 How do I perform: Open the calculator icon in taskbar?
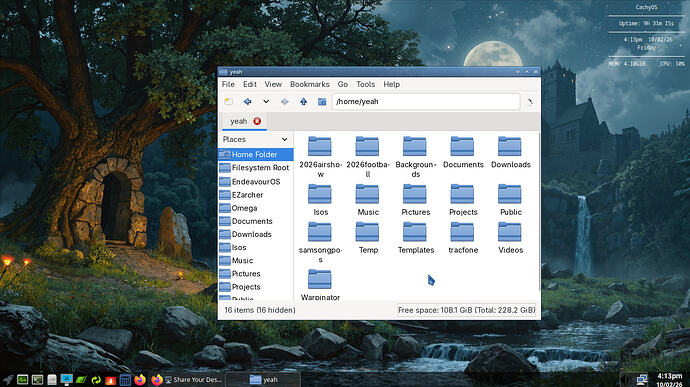tap(125, 380)
